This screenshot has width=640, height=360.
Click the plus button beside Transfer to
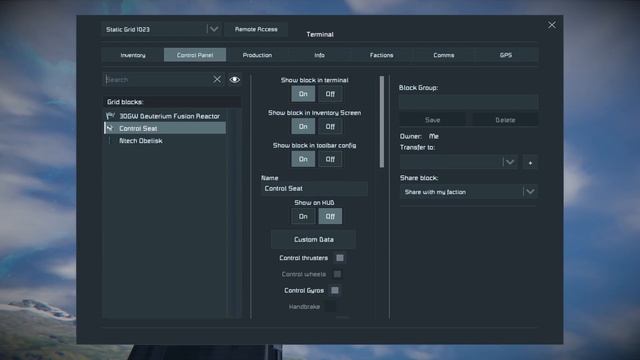[530, 162]
